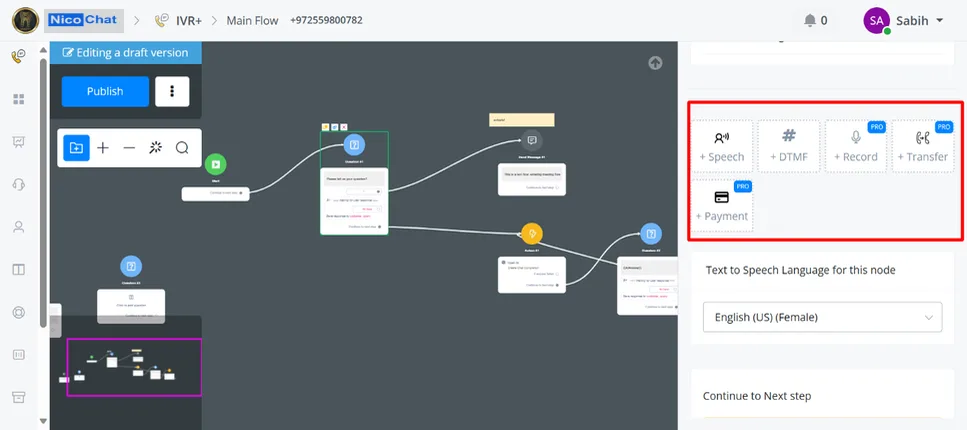Image resolution: width=967 pixels, height=430 pixels.
Task: Open the Text to Speech language dropdown
Action: pyautogui.click(x=822, y=317)
